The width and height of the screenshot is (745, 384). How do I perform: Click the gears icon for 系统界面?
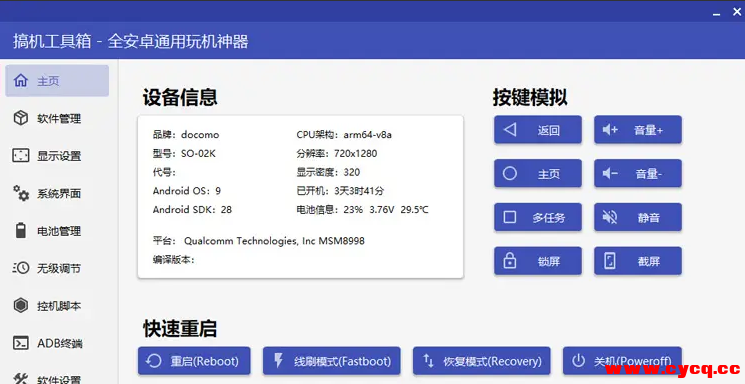[x=20, y=193]
